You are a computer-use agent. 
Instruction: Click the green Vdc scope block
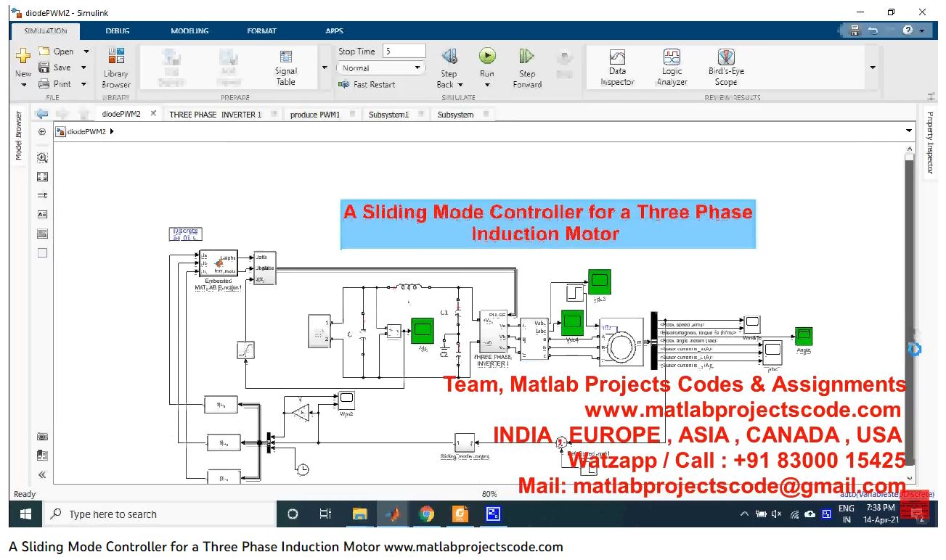coord(423,331)
